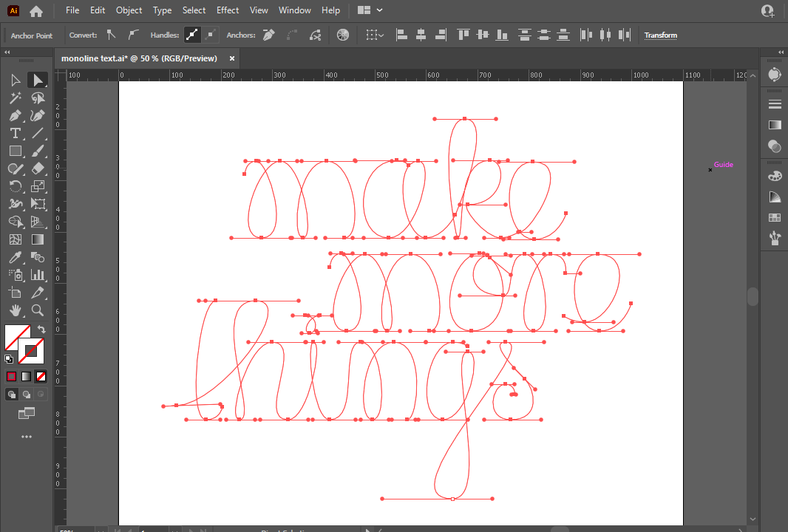Open the Stroke panel in right dock

tap(775, 104)
